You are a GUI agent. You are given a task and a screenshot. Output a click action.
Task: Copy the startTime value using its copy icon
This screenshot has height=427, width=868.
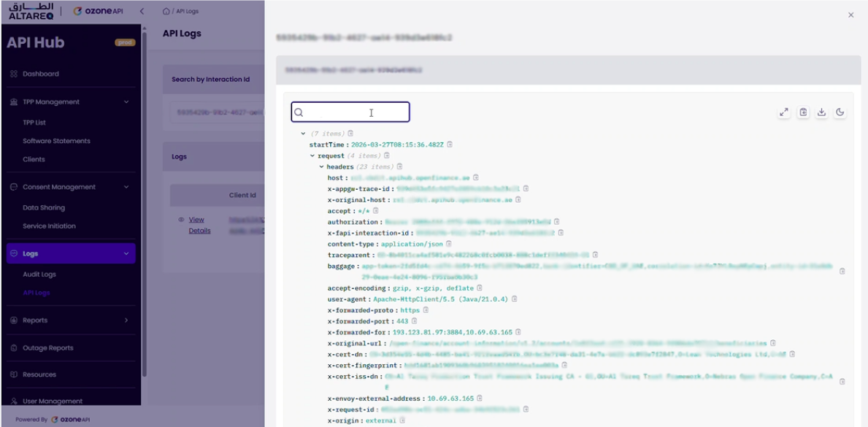(448, 145)
